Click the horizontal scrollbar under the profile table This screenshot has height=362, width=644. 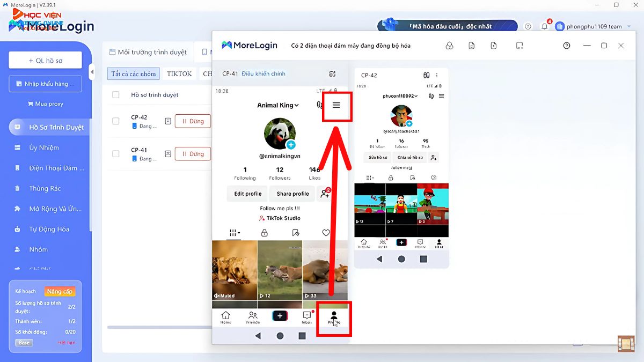point(159,327)
